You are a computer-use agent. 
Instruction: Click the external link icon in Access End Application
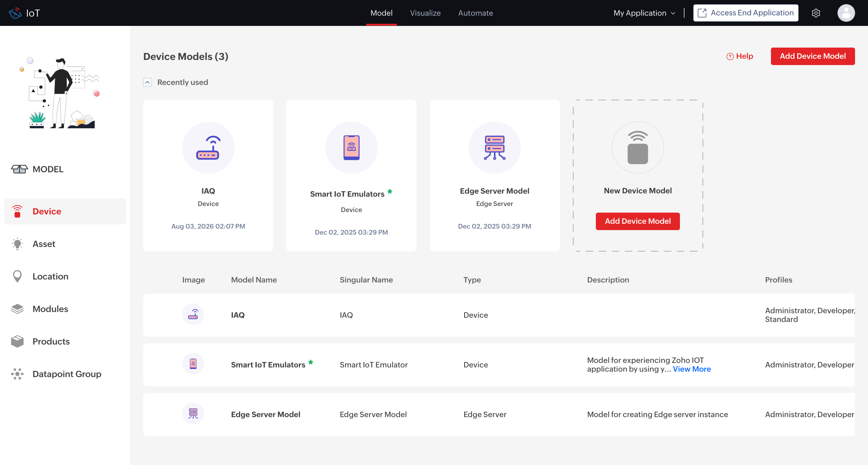tap(702, 13)
